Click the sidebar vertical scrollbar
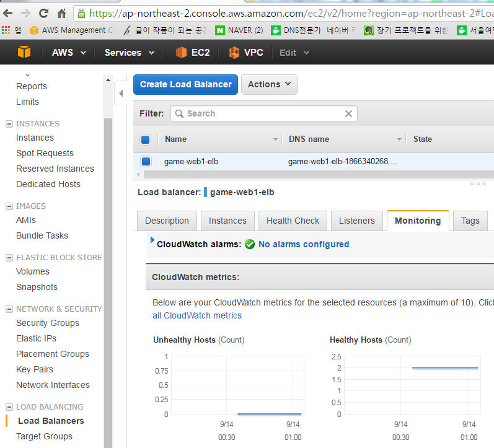The width and height of the screenshot is (494, 448). pos(108,283)
